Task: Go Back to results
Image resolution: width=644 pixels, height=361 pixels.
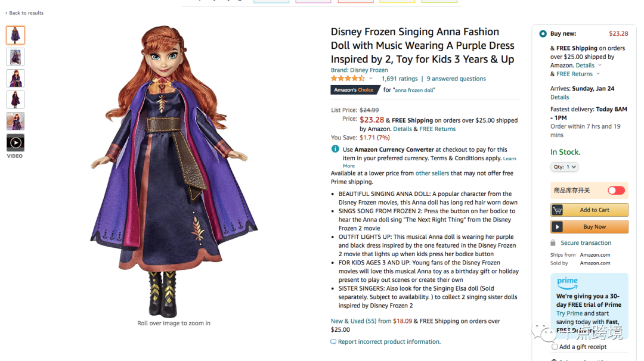Action: point(24,13)
